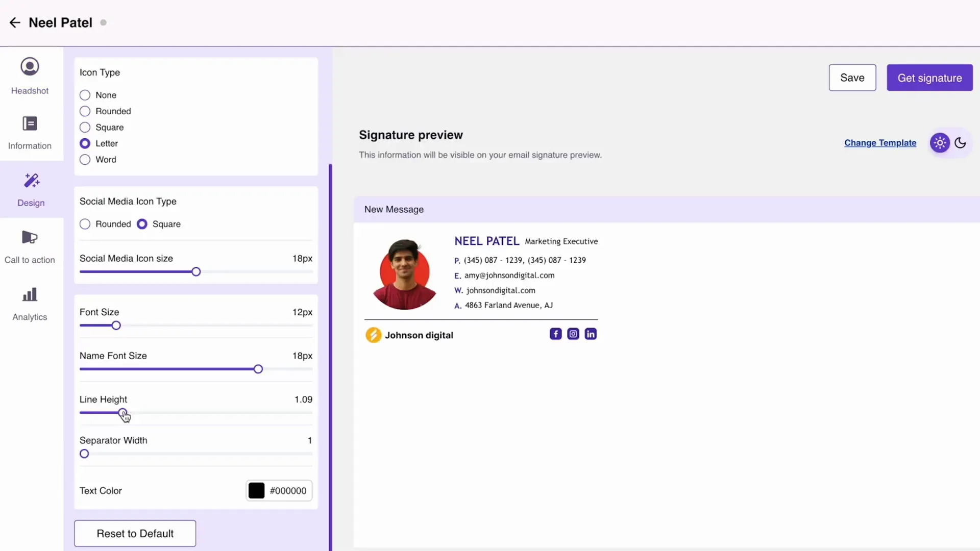Click LinkedIn social media icon
980x551 pixels.
[x=591, y=334]
